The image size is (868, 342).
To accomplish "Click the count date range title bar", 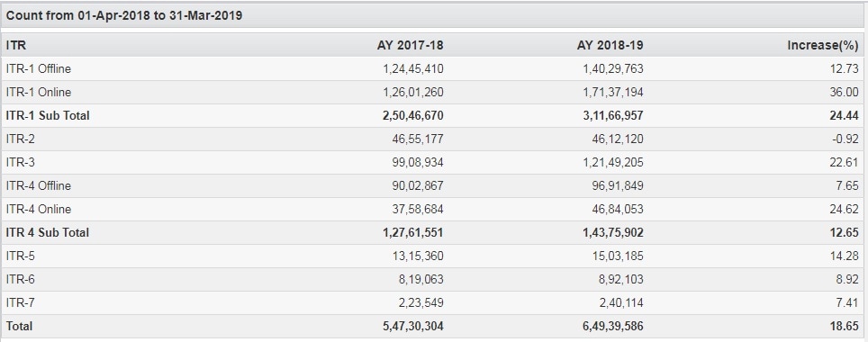I will pos(432,15).
